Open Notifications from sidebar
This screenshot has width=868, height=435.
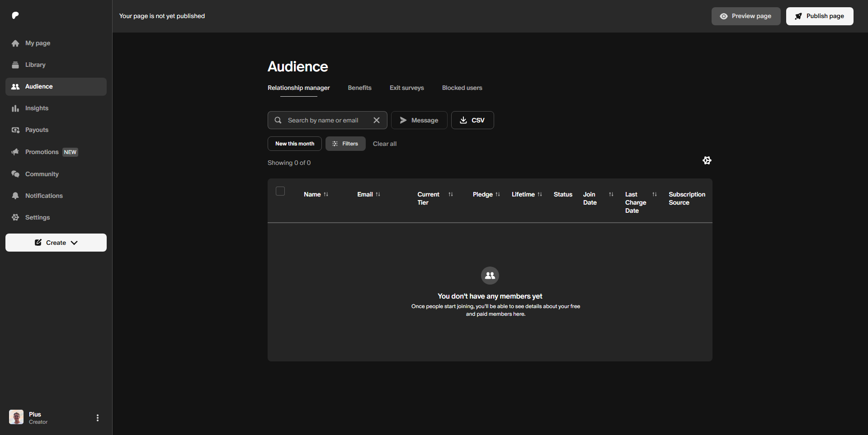coord(44,196)
